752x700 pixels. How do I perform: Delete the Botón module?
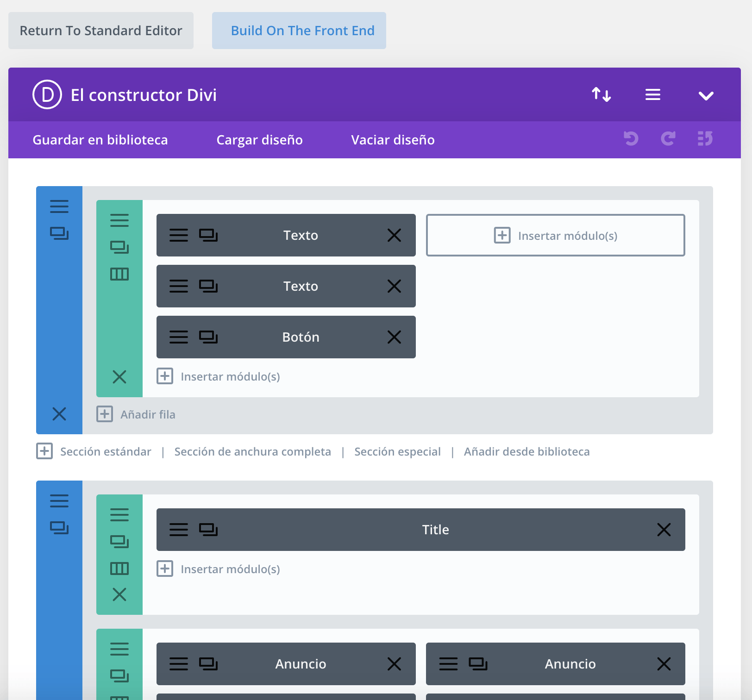coord(394,337)
